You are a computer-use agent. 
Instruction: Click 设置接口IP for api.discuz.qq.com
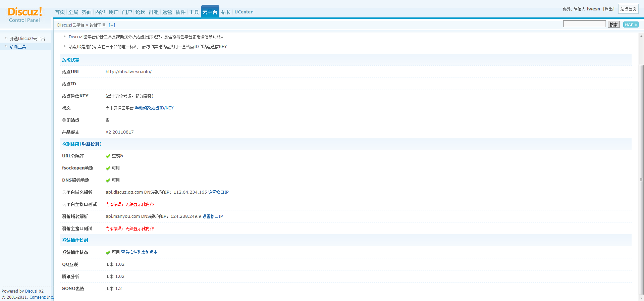tap(218, 192)
